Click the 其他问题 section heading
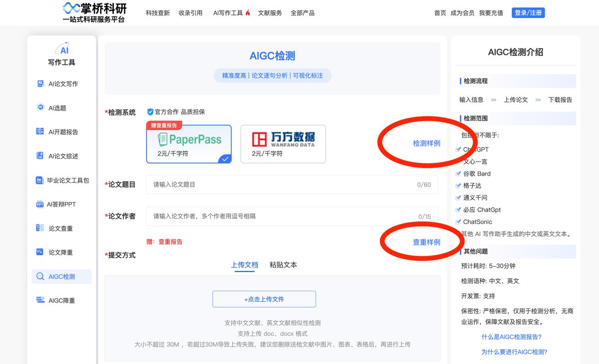This screenshot has width=599, height=364. 476,251
